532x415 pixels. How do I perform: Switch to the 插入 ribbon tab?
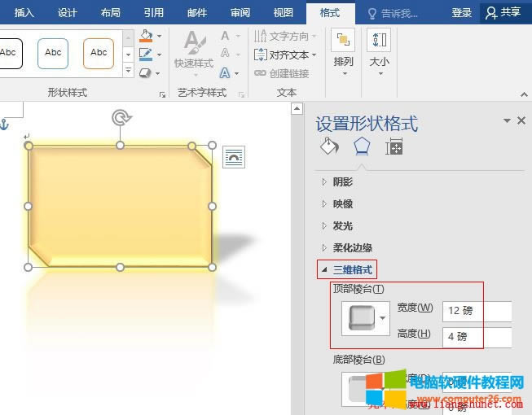[x=24, y=13]
